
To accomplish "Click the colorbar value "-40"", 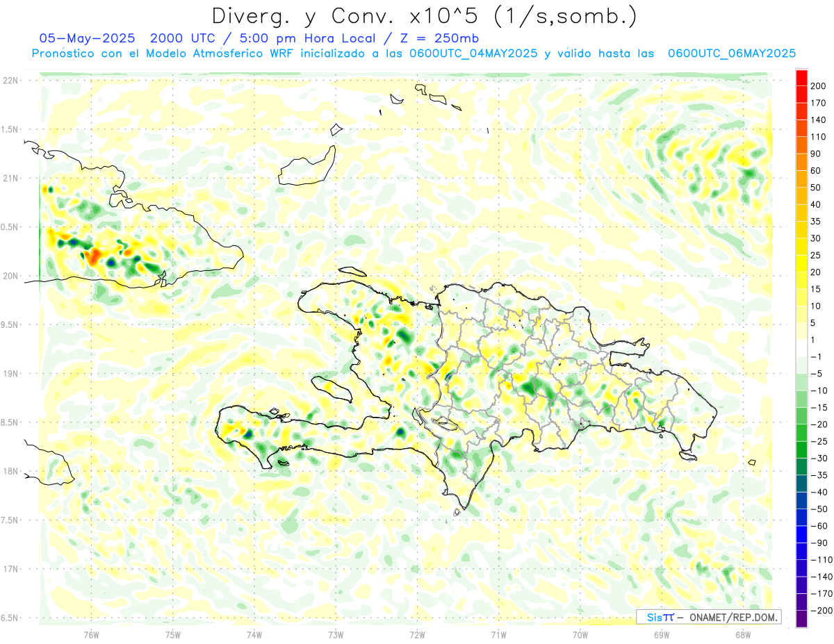I will pos(820,492).
